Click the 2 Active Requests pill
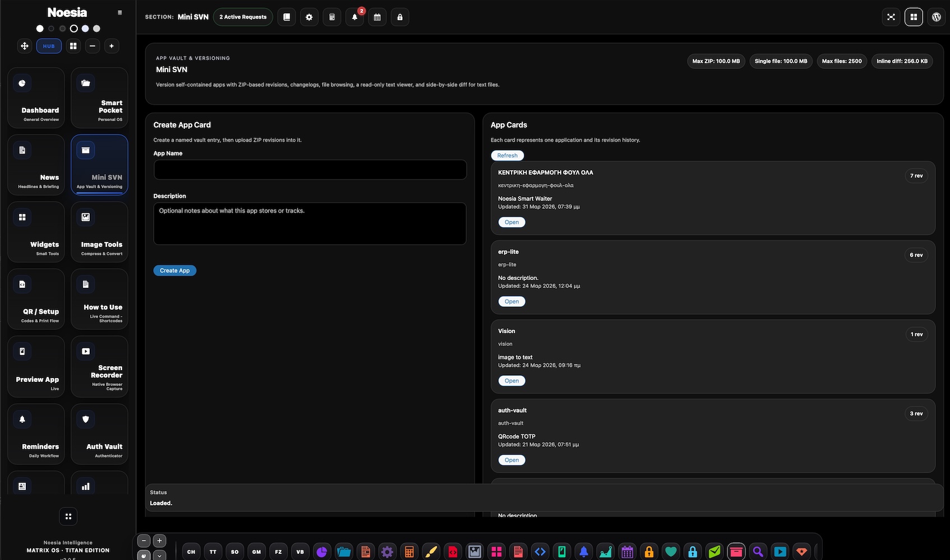The height and width of the screenshot is (560, 950). coord(243,17)
